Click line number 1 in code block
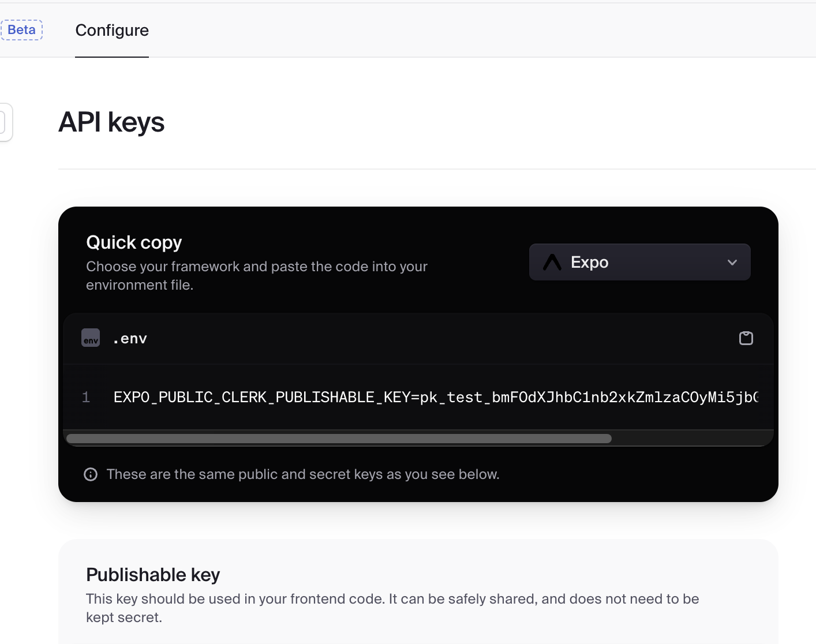Screen dimensions: 816x644 pyautogui.click(x=86, y=398)
